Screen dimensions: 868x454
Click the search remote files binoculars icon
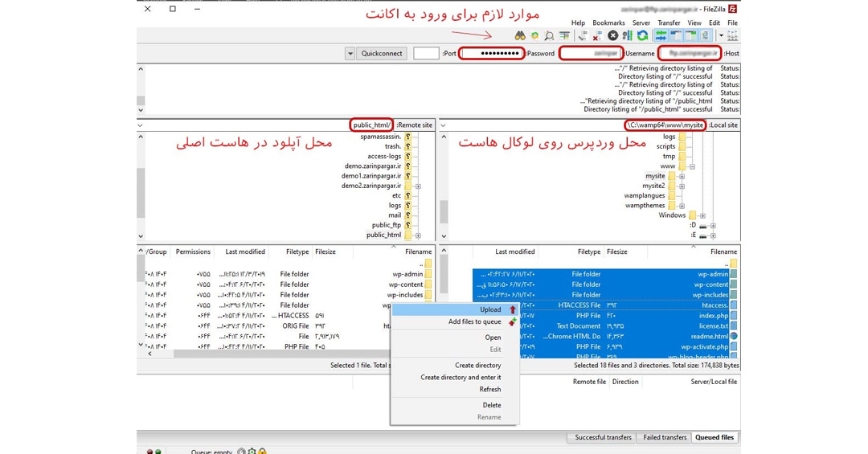point(520,35)
